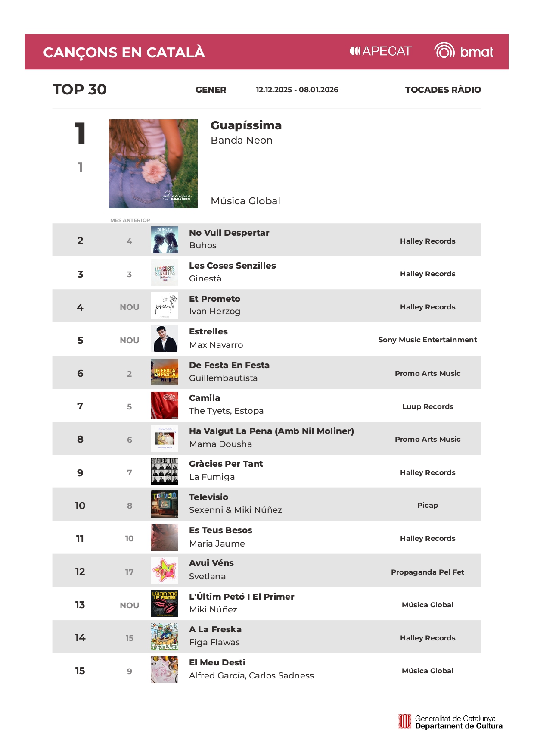Click the Buhos No Vull Despertar cover
This screenshot has width=534, height=756.
click(x=165, y=240)
